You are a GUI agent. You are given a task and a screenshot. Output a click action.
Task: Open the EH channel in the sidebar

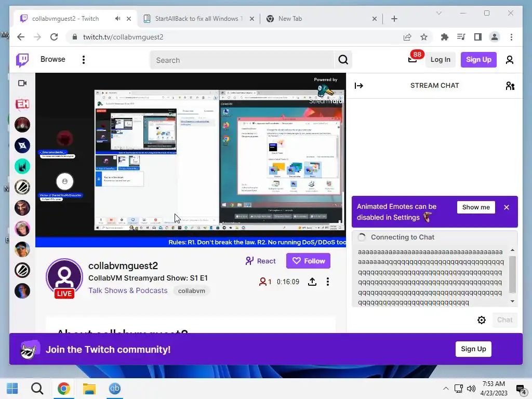(22, 104)
